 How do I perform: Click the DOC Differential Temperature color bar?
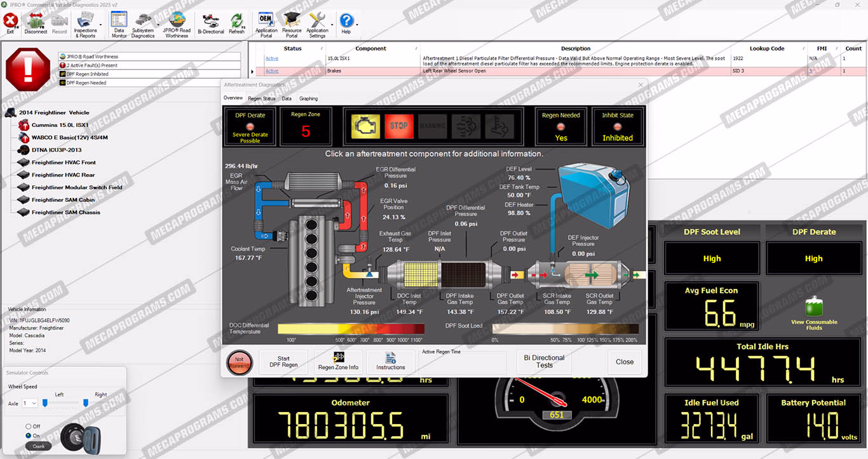pos(351,329)
